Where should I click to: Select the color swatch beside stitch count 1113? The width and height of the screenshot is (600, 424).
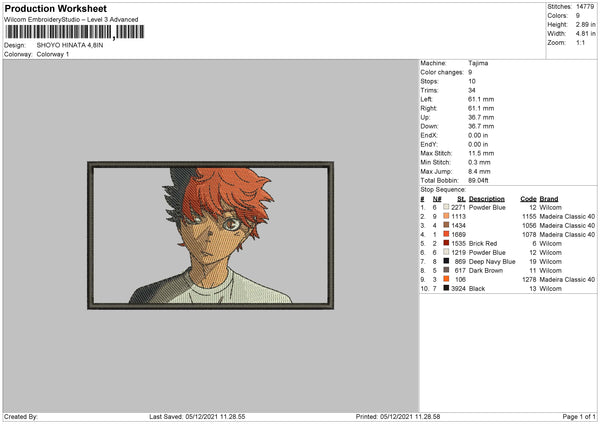pos(446,216)
